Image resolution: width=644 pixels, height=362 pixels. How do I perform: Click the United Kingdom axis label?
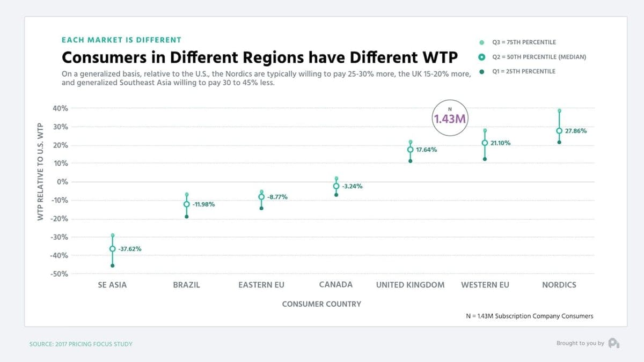[411, 285]
